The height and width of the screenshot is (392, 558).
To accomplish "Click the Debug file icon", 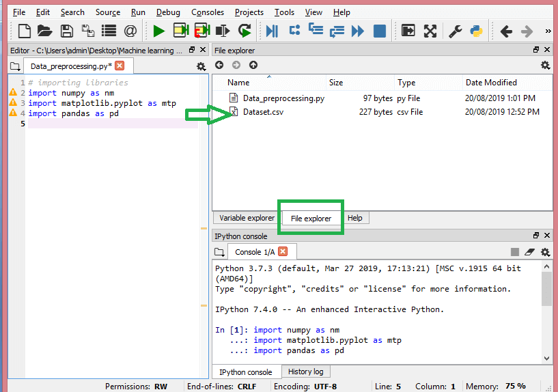I will pyautogui.click(x=272, y=31).
